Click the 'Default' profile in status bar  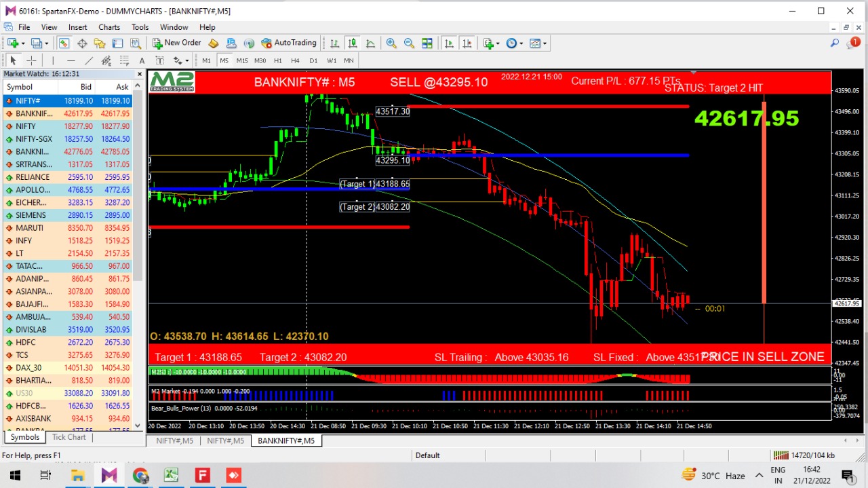(x=428, y=455)
